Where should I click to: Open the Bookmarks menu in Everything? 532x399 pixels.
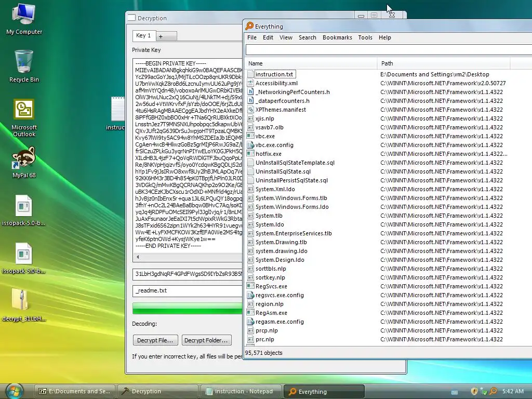(x=337, y=37)
